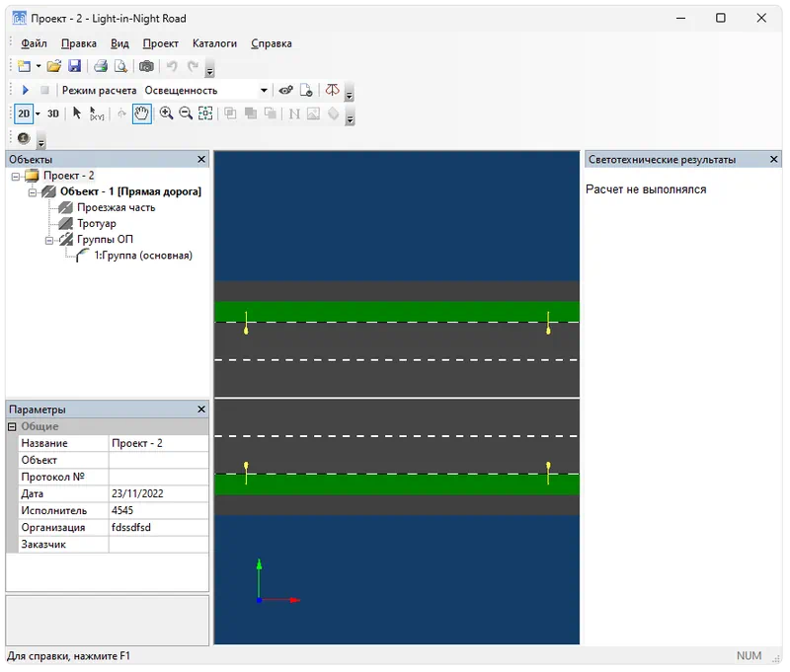Open the 2D view dropdown arrow

coord(38,113)
